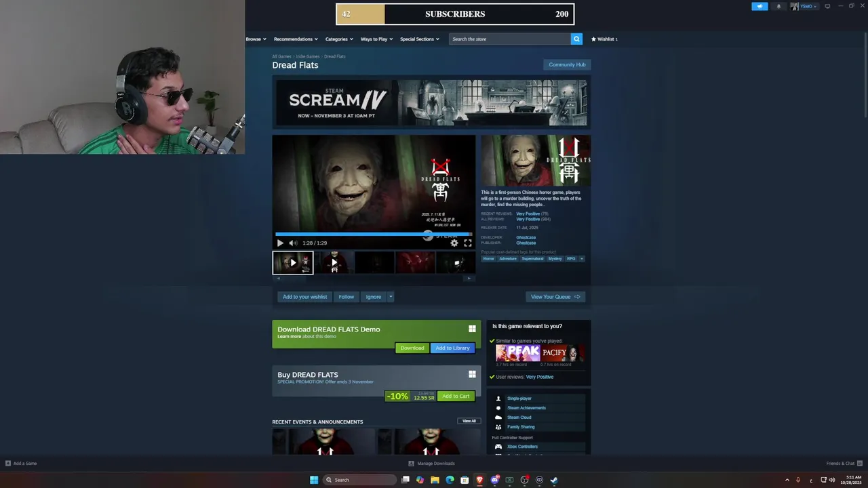868x488 pixels.
Task: Switch to Big Picture mode icon
Action: 827,6
